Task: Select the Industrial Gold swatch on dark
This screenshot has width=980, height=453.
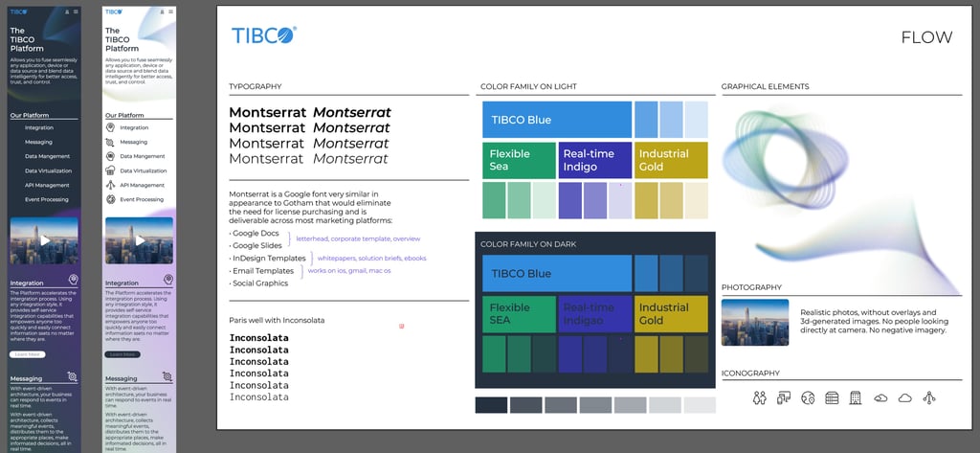Action: 671,314
